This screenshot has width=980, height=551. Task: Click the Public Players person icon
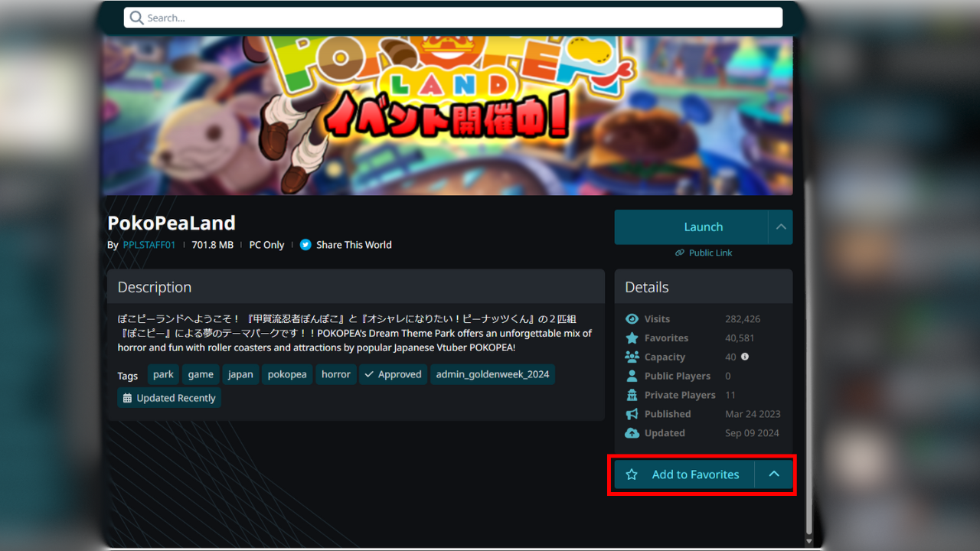point(632,376)
